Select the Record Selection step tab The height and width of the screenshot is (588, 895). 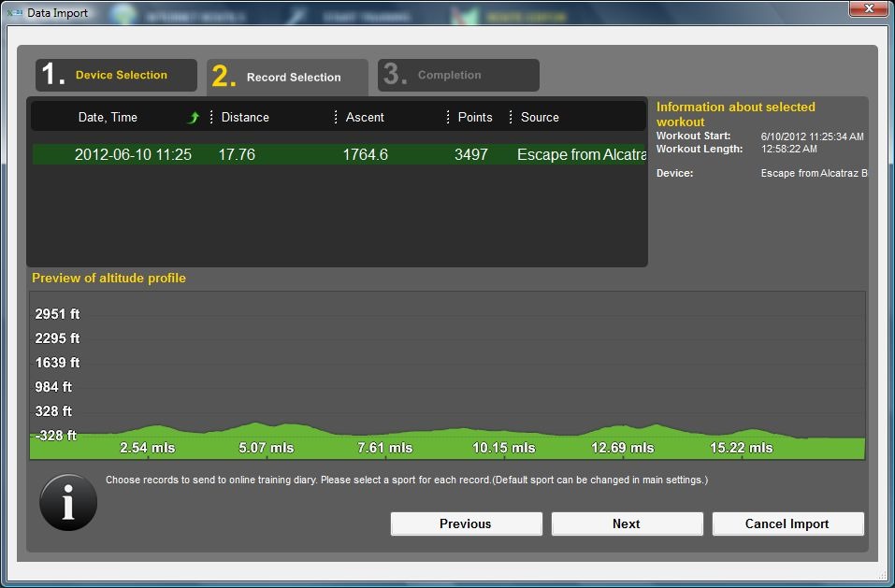pyautogui.click(x=287, y=77)
